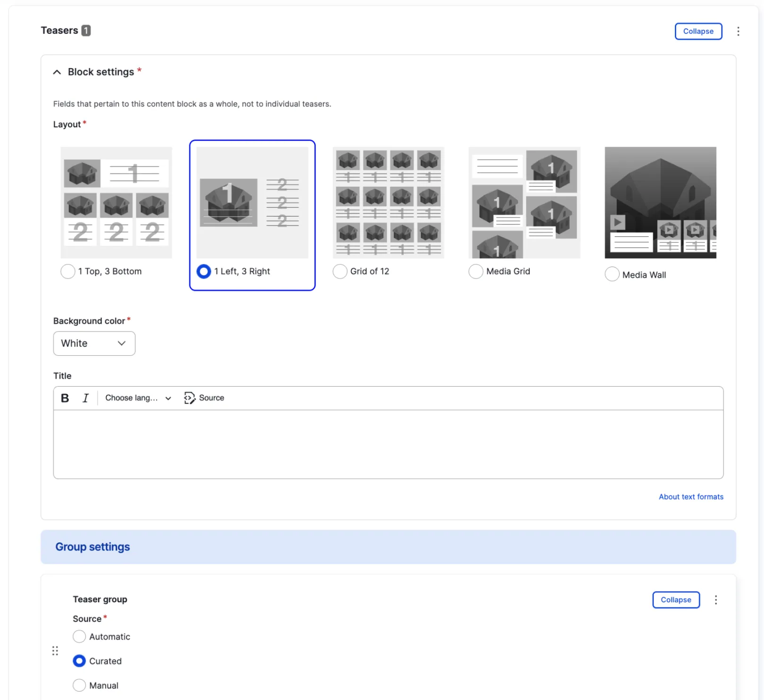764x700 pixels.
Task: Apply italic formatting in Title editor
Action: pyautogui.click(x=85, y=398)
